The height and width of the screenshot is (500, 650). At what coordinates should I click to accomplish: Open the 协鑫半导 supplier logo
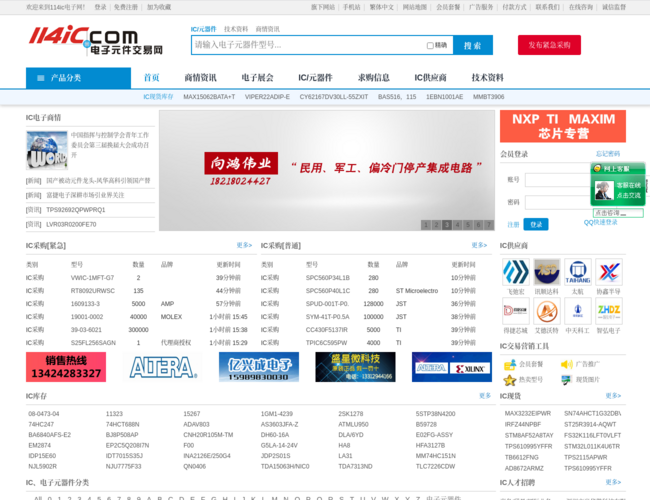point(608,272)
